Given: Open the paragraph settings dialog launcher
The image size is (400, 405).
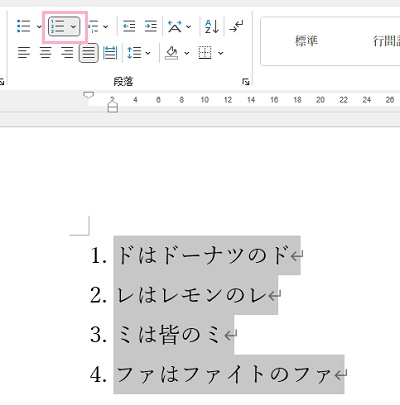Looking at the screenshot, I should tap(246, 81).
